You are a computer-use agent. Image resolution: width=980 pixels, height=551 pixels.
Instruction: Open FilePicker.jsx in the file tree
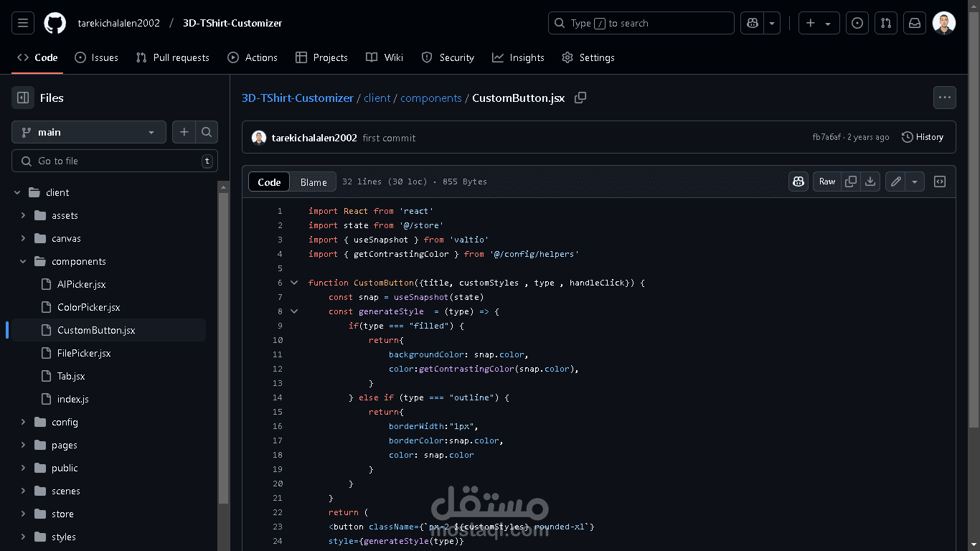tap(84, 353)
